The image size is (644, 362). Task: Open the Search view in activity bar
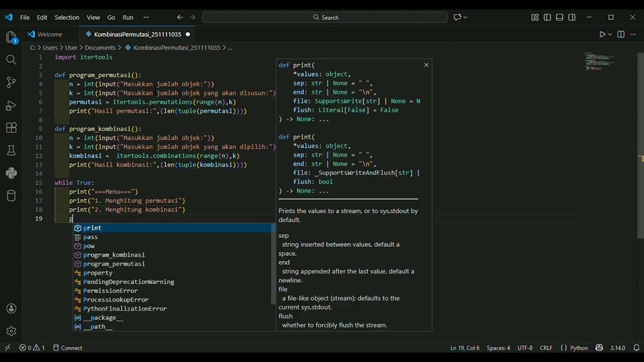click(x=11, y=60)
